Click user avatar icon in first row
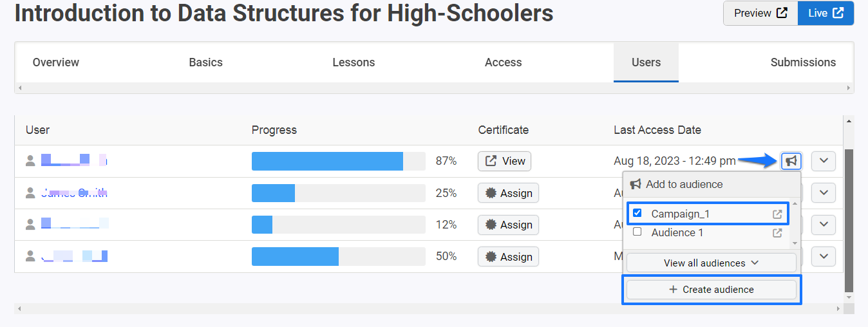This screenshot has width=868, height=327. coord(30,161)
